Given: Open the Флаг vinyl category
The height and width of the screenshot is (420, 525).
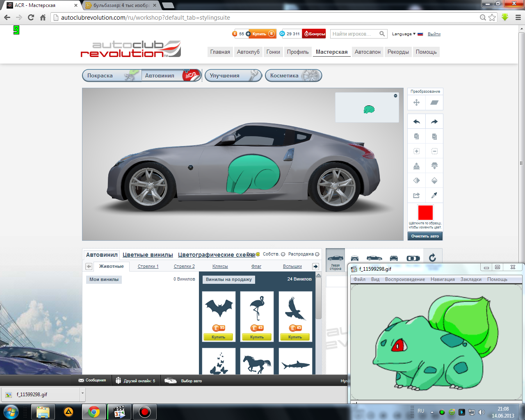Looking at the screenshot, I should (256, 266).
